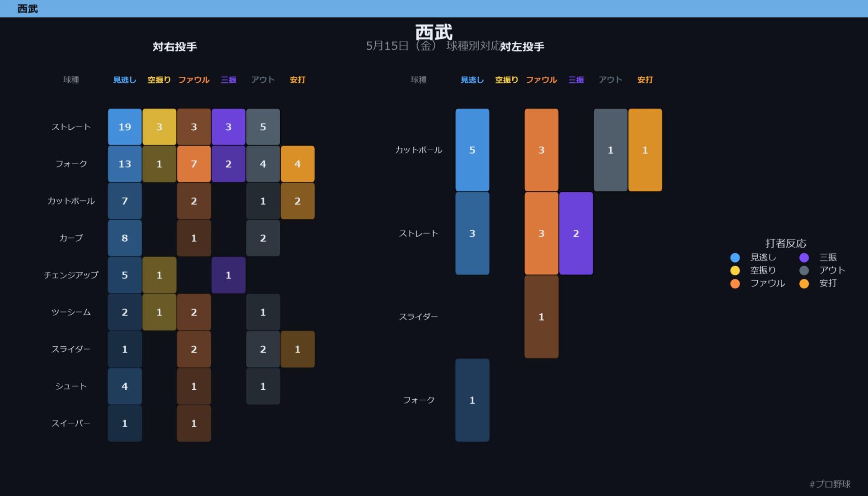The width and height of the screenshot is (868, 496).
Task: Click the ストレート row label in 対右投手
Action: click(x=71, y=127)
